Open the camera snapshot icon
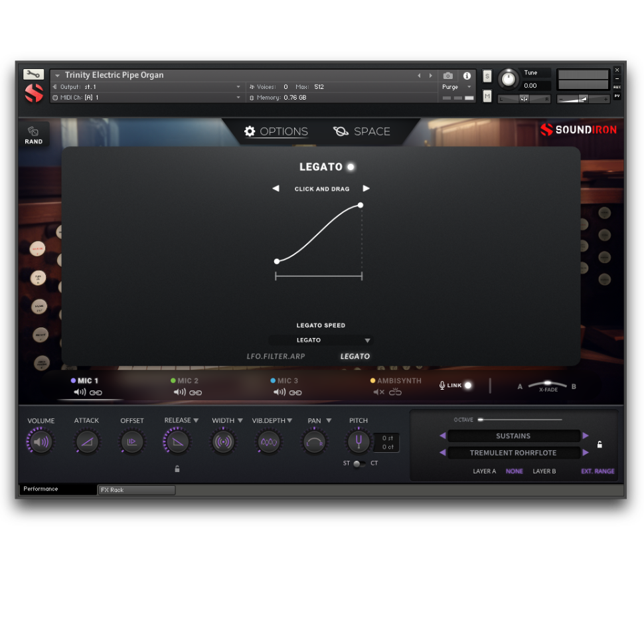This screenshot has height=644, width=644. coord(447,76)
